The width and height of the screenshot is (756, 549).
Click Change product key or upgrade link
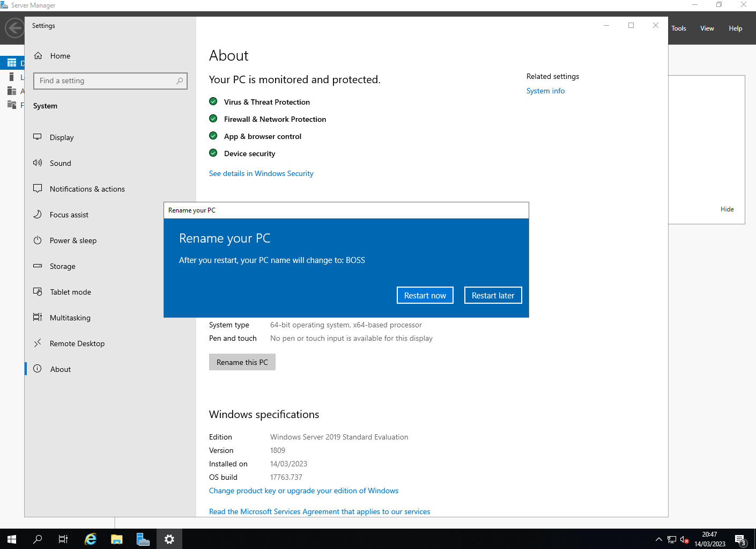coord(303,491)
